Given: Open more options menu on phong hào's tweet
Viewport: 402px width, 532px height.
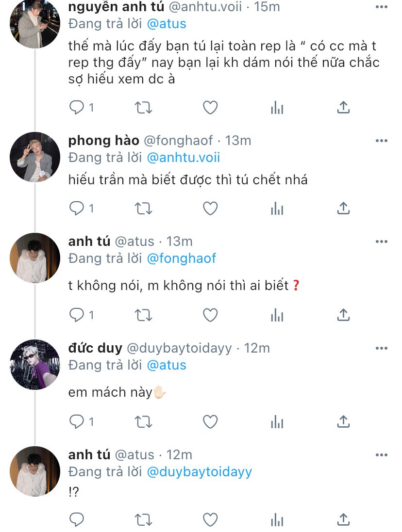Looking at the screenshot, I should point(382,141).
